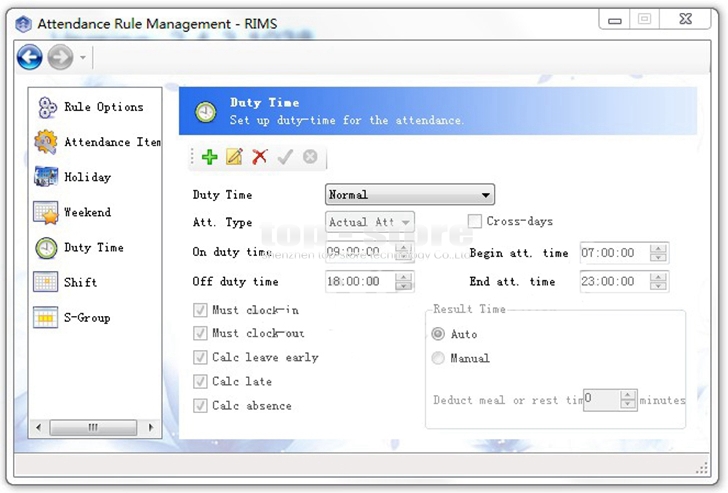Viewport: 728px width, 493px height.
Task: Click the sidebar horizontal scrollbar
Action: point(93,427)
